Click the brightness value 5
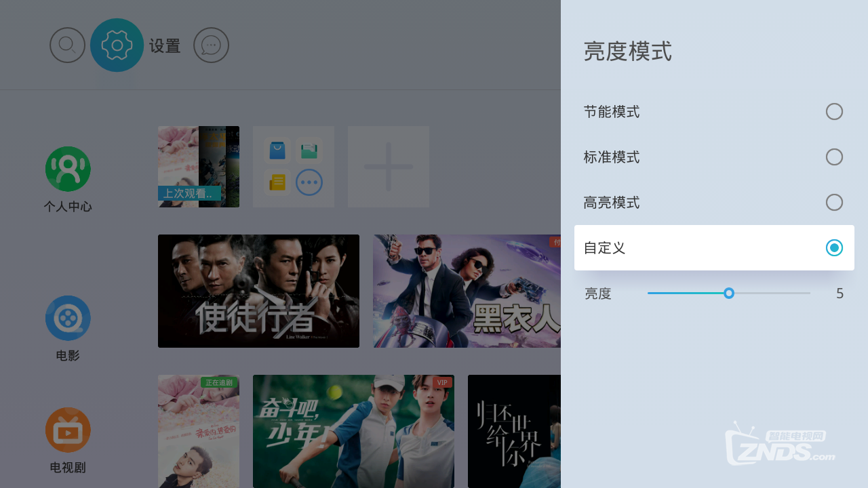Image resolution: width=868 pixels, height=488 pixels. (x=840, y=293)
